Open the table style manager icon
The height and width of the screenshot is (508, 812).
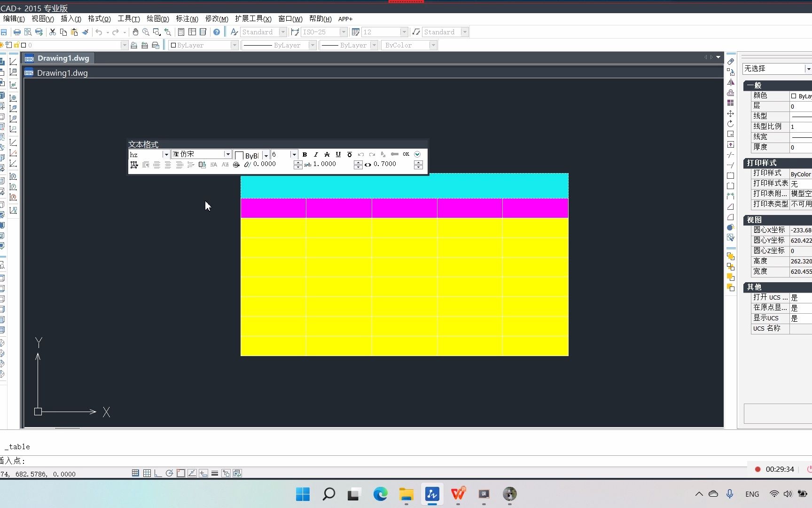coord(355,32)
